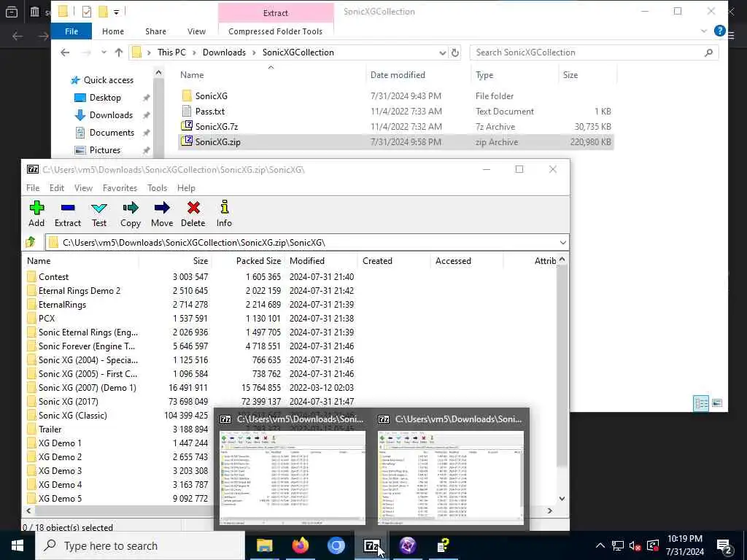Open Downloads in Quick access pane

coord(111,115)
